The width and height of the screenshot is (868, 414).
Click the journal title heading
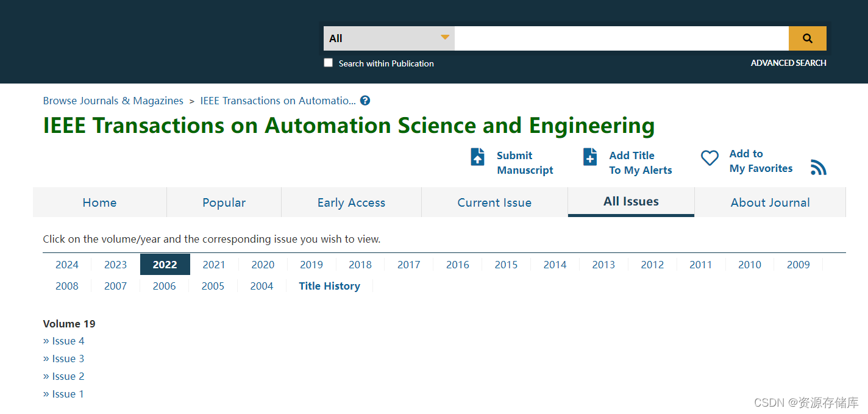click(x=349, y=126)
